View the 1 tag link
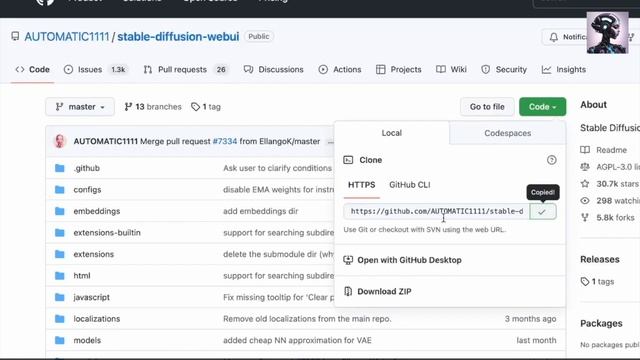This screenshot has height=360, width=640. pos(206,107)
